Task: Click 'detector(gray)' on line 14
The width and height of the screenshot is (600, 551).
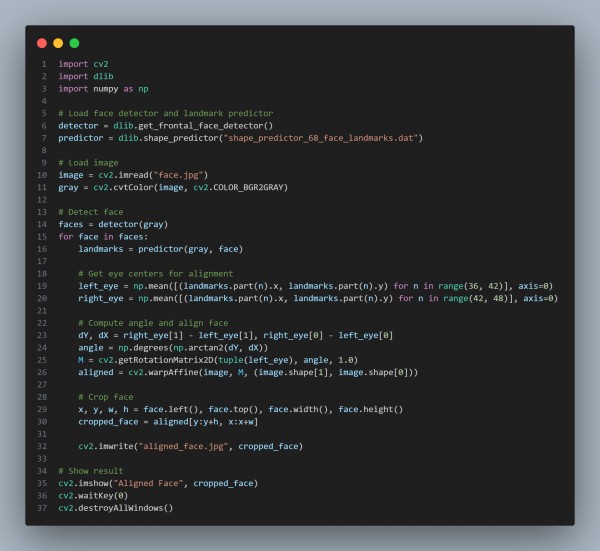Action: click(133, 224)
